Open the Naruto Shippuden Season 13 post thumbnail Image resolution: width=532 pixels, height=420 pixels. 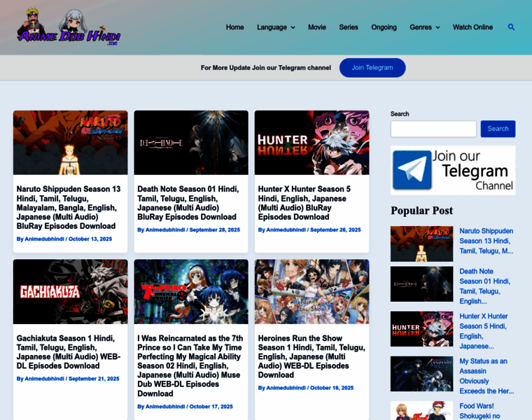pos(70,142)
